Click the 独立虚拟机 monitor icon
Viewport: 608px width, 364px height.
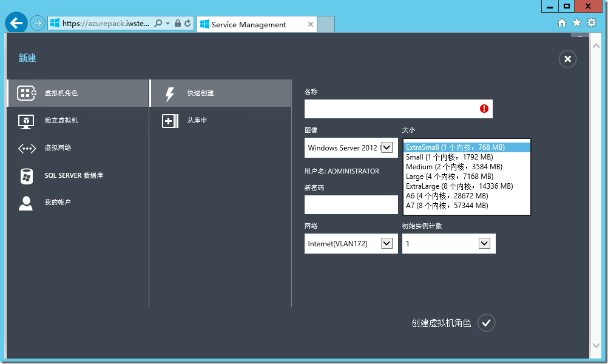26,121
